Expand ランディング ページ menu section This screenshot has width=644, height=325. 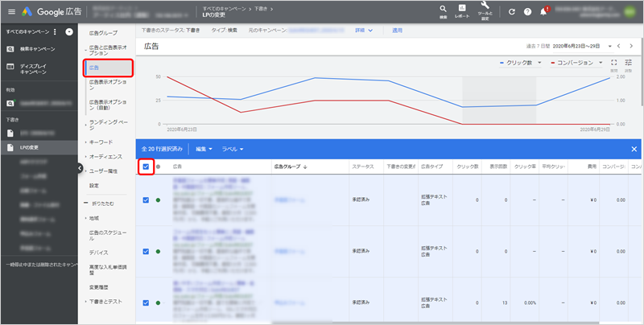[108, 125]
